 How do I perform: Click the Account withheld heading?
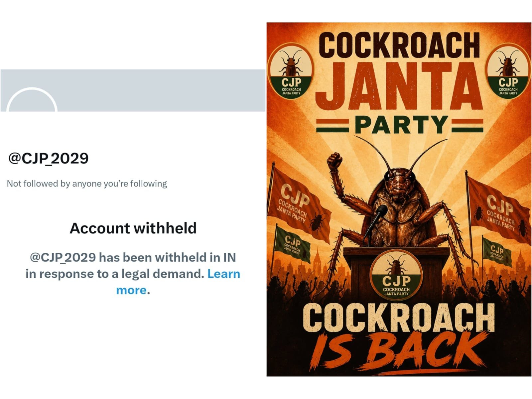point(133,228)
